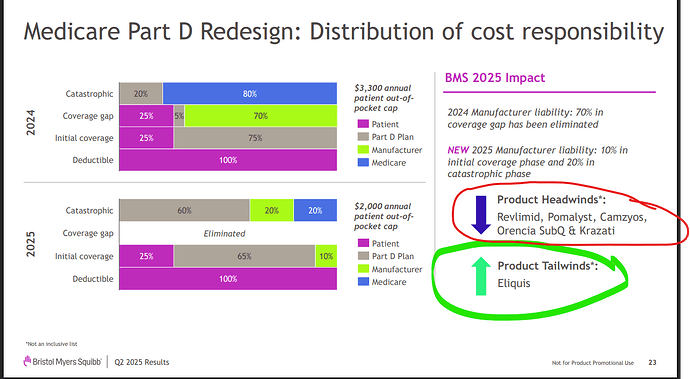
Task: Click the Eliminated label in Coverage gap row
Action: click(x=224, y=234)
